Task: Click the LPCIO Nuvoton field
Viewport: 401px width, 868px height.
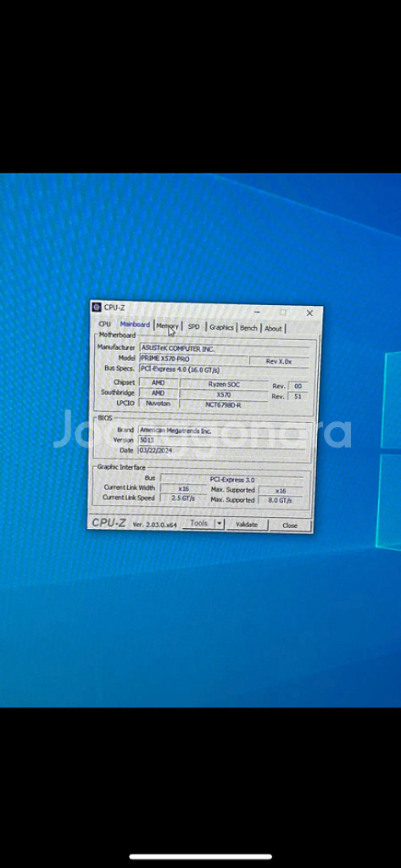Action: [x=158, y=403]
